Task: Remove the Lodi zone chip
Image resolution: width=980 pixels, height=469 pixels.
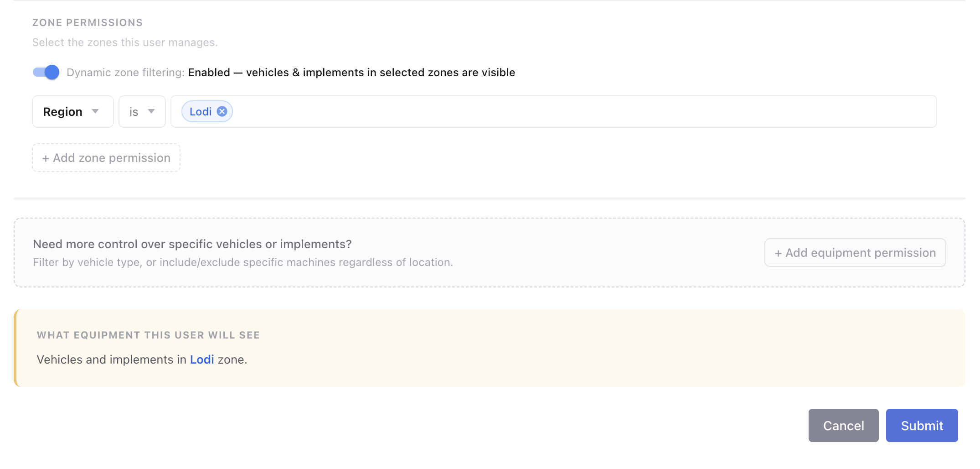Action: pyautogui.click(x=222, y=111)
